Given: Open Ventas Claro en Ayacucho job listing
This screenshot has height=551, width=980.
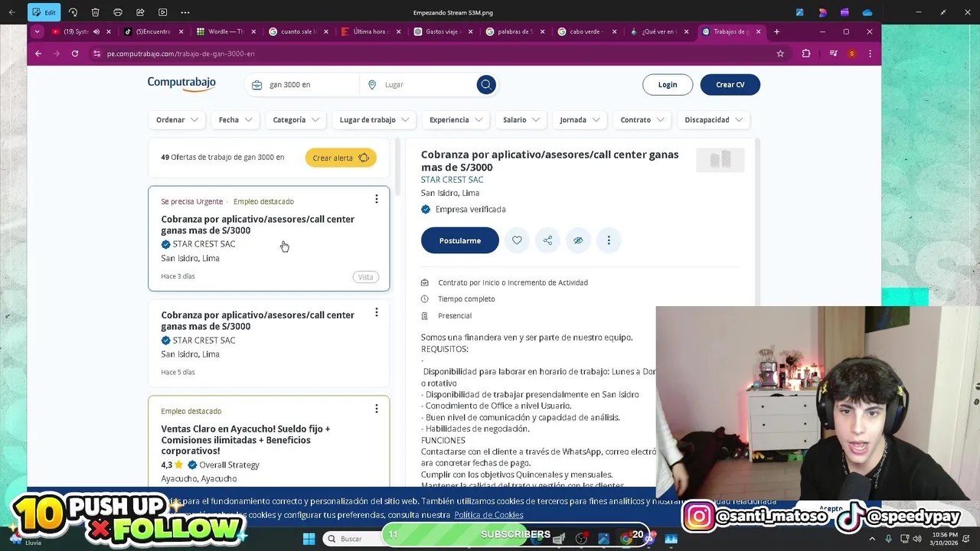Looking at the screenshot, I should tap(245, 440).
